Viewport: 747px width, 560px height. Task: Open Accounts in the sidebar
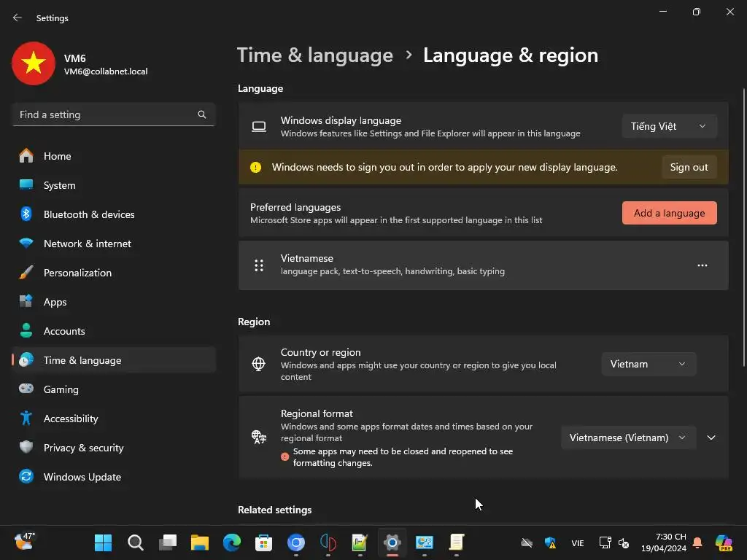click(x=113, y=331)
